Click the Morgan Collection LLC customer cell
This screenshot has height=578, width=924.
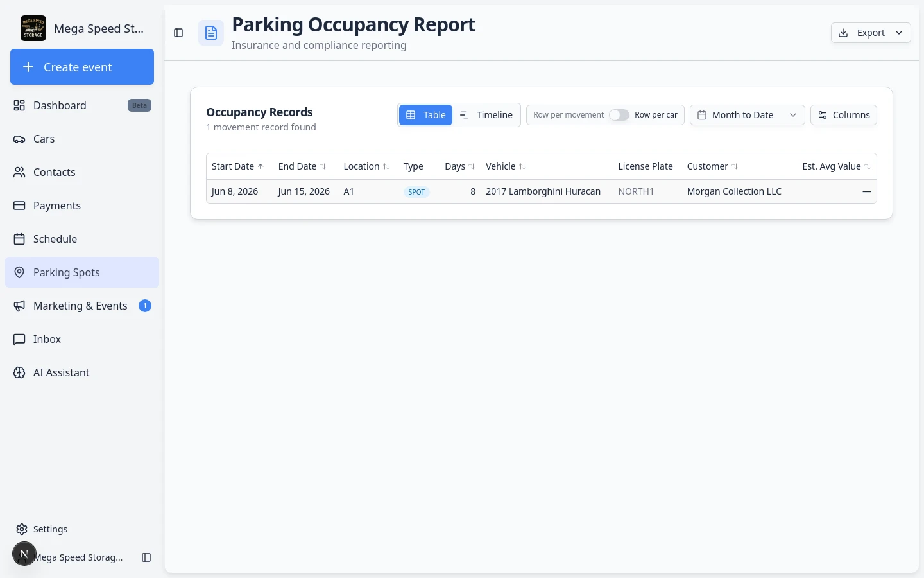734,191
